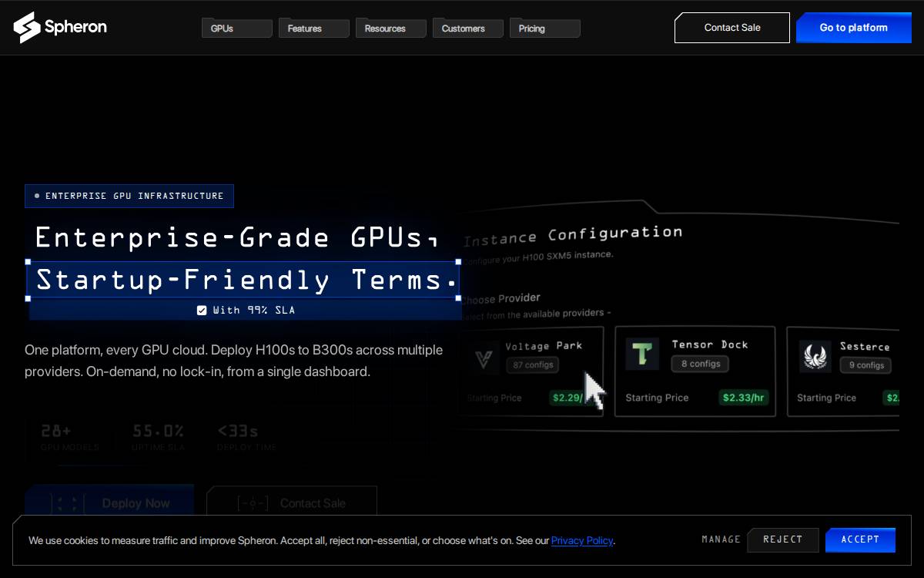The width and height of the screenshot is (924, 578).
Task: Select the Voltage Park provider card
Action: coord(531,371)
